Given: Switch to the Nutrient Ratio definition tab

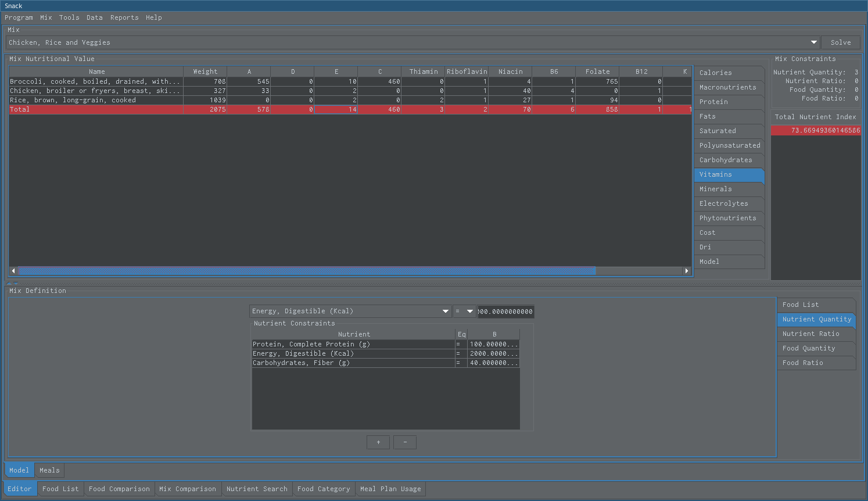Looking at the screenshot, I should click(x=816, y=334).
